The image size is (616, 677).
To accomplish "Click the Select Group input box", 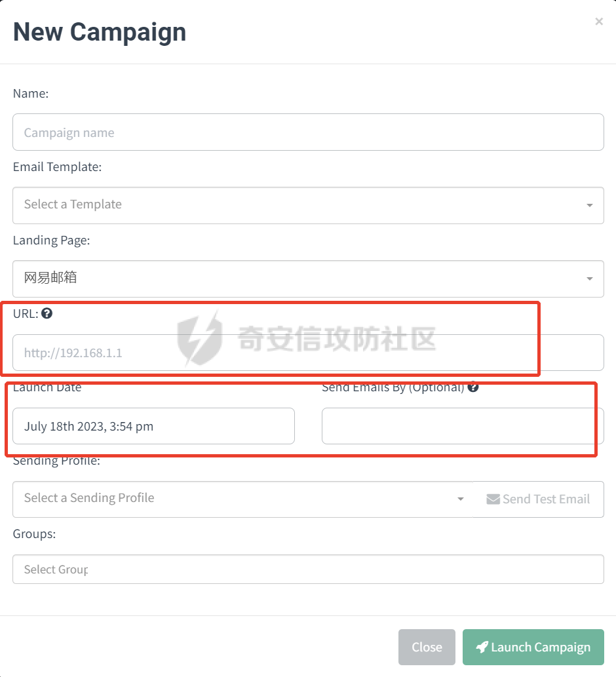I will pos(308,569).
